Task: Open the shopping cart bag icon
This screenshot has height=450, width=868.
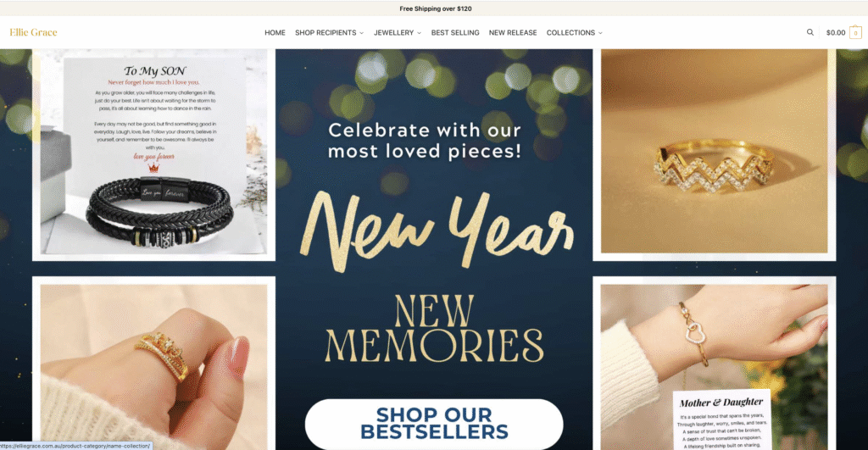Action: coord(855,32)
